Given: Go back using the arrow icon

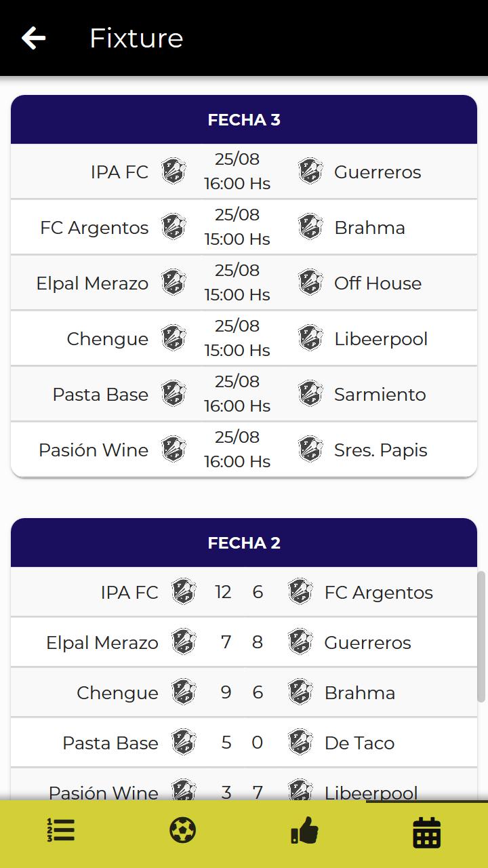Looking at the screenshot, I should 33,38.
